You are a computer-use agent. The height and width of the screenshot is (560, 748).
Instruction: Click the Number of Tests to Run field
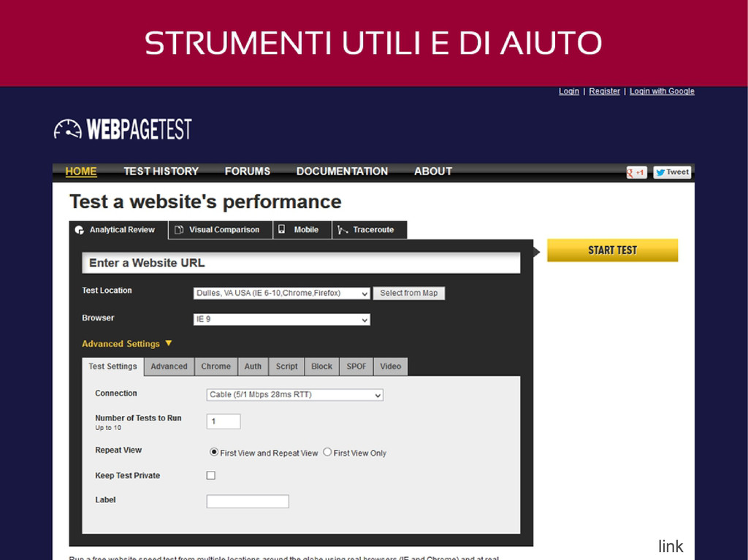224,421
